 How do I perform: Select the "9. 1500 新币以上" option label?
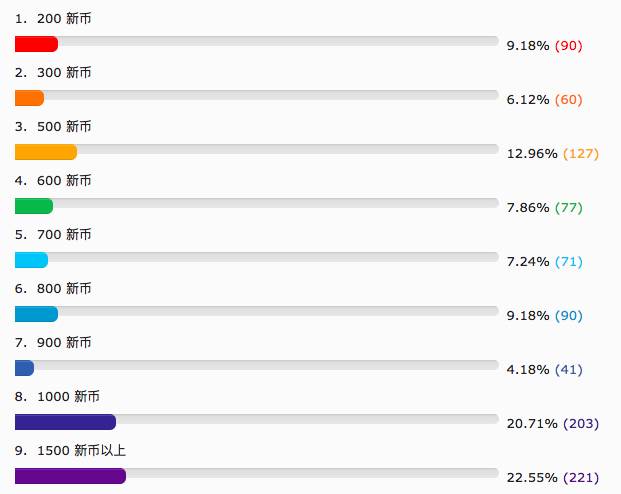(70, 451)
